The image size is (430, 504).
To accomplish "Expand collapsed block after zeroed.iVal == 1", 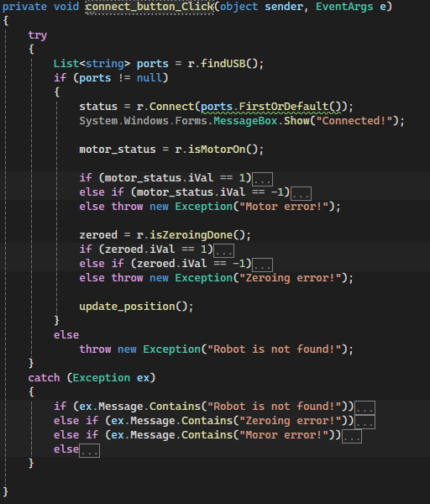I will point(224,250).
